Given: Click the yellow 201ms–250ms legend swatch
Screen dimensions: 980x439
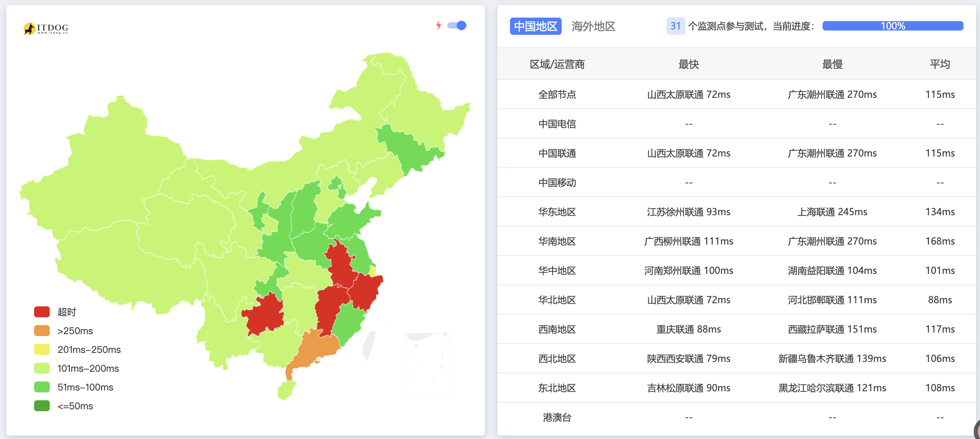Looking at the screenshot, I should 42,349.
